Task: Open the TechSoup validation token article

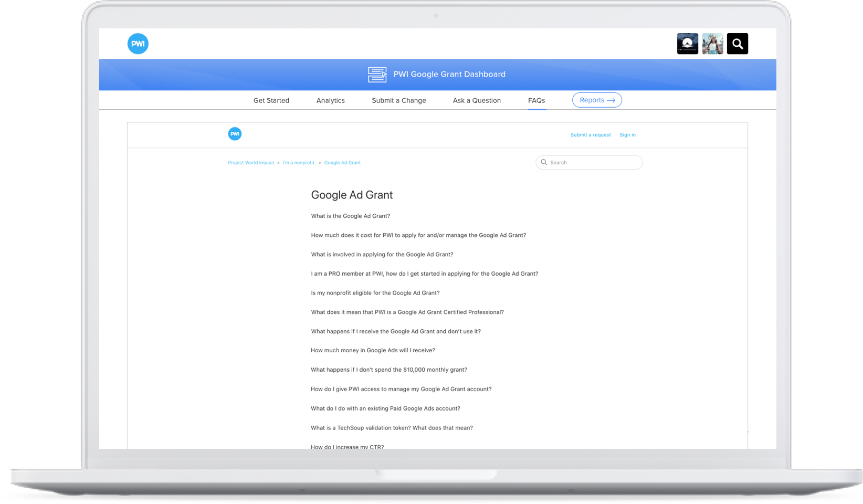Action: point(392,428)
